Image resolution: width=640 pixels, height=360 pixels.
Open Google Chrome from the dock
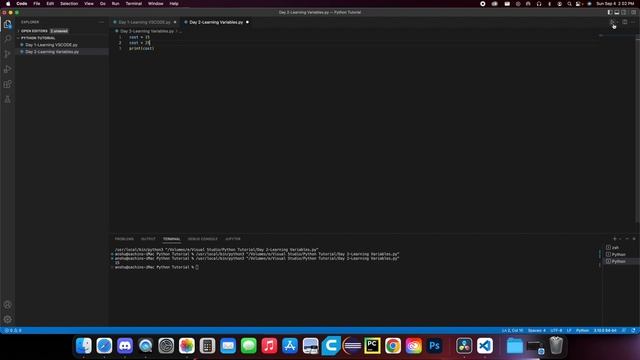coord(393,346)
